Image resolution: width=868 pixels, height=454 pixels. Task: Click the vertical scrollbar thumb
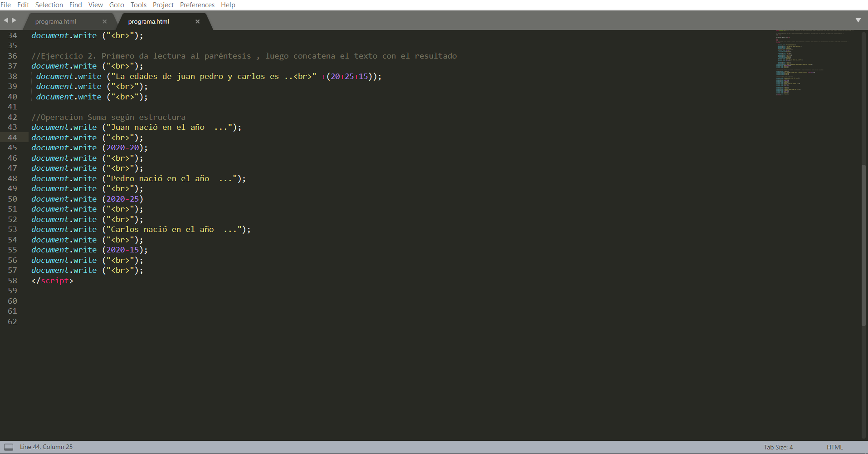pos(864,245)
